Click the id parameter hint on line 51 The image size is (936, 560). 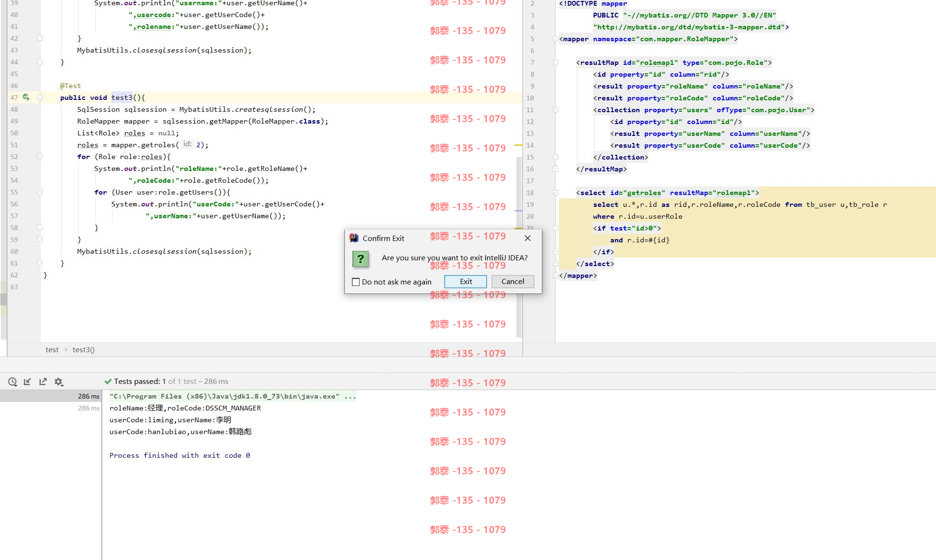point(188,144)
